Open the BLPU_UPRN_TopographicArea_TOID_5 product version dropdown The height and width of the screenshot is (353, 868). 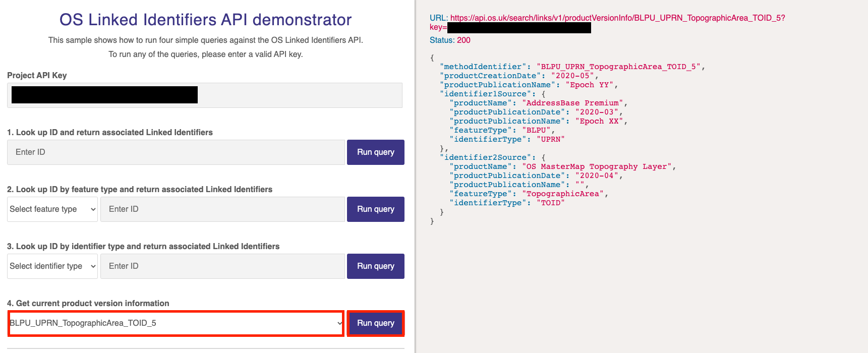pyautogui.click(x=176, y=323)
